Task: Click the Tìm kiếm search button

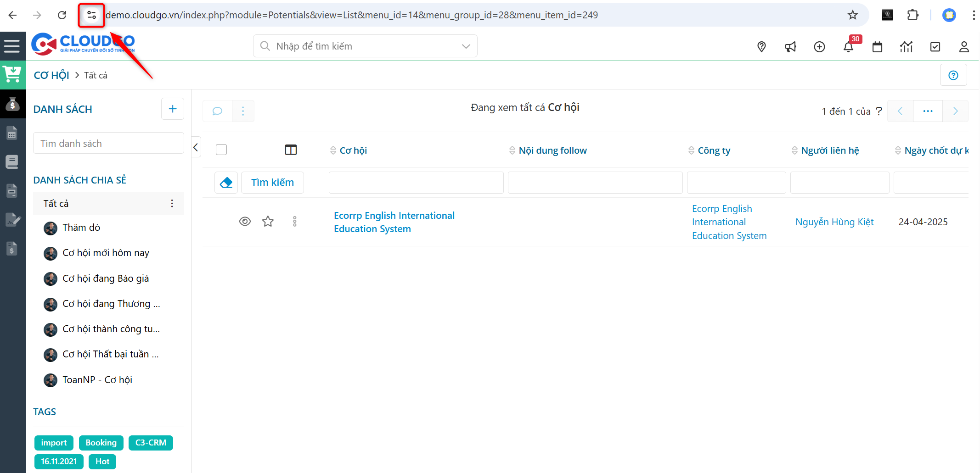Action: coord(272,183)
